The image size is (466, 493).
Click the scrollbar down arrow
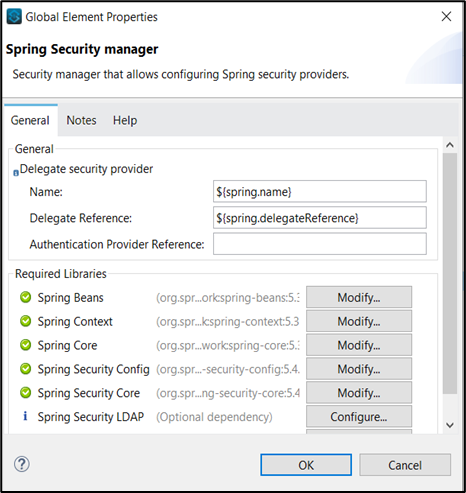pos(450,425)
